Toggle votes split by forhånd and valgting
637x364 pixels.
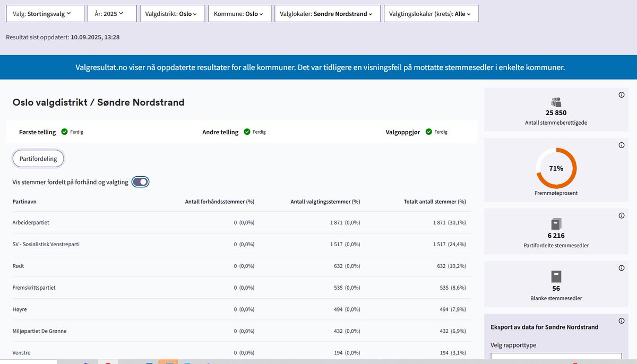click(x=141, y=182)
